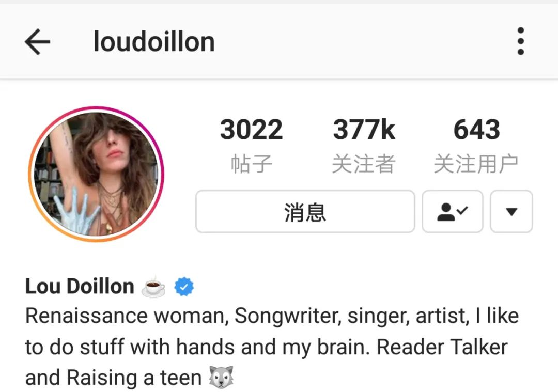Screen dimensions: 558x392
Task: Open the three-dot options menu
Action: click(520, 41)
